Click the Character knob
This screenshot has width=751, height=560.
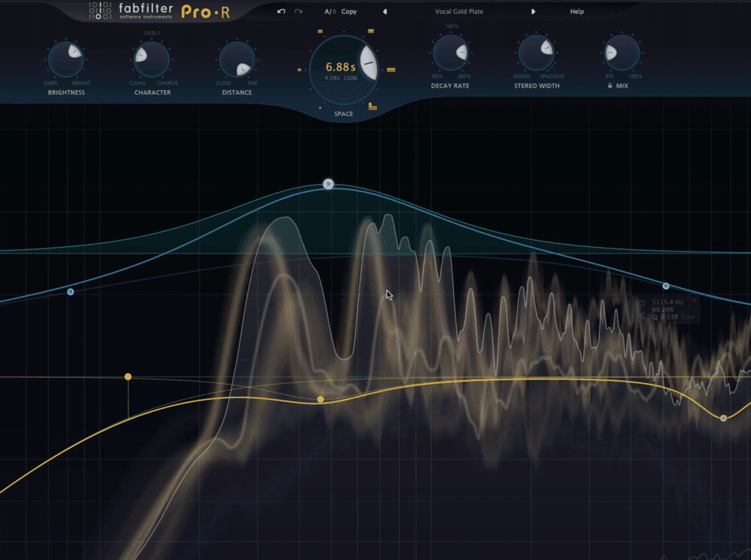point(151,59)
